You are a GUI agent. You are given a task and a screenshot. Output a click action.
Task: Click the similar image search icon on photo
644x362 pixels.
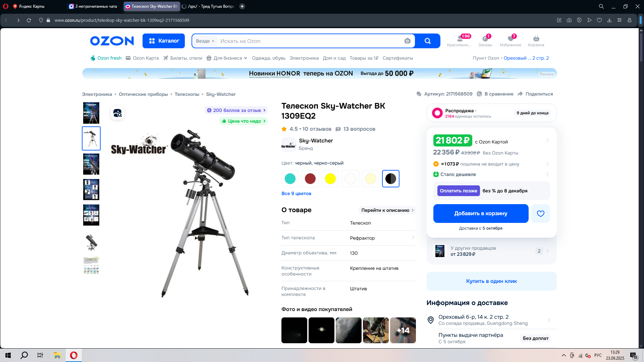pyautogui.click(x=117, y=113)
